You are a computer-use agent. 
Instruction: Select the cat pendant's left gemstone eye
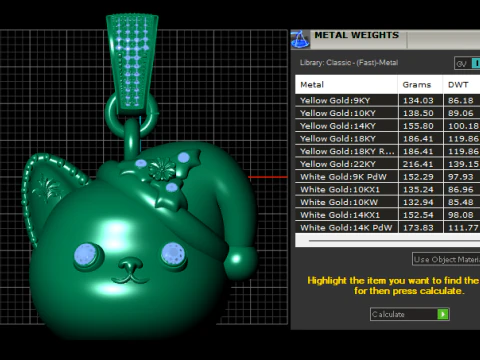(86, 256)
